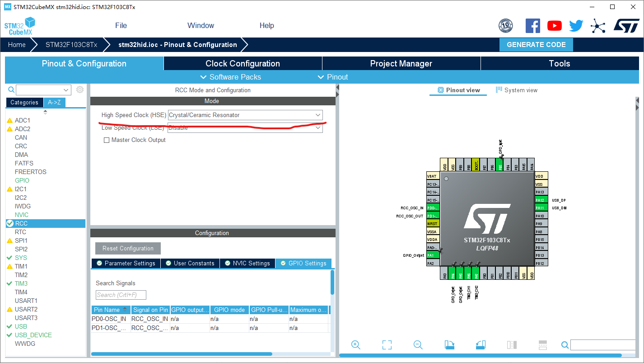The height and width of the screenshot is (363, 644).
Task: Click the Reset Configuration button
Action: point(128,248)
